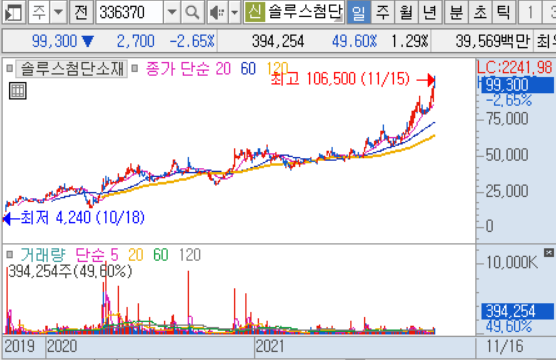Click the orange 120 moving average legend
This screenshot has height=360, width=556.
(x=277, y=68)
